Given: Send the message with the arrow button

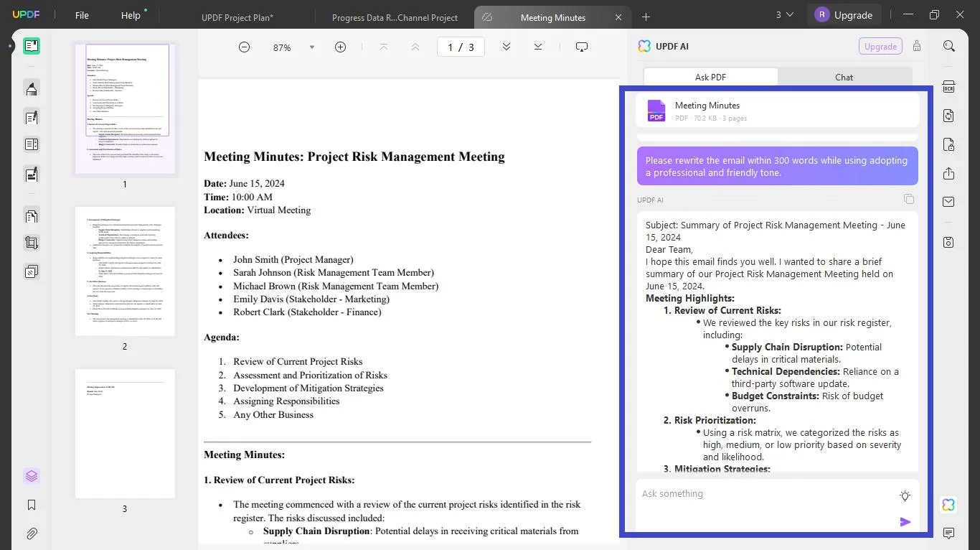Looking at the screenshot, I should 905,522.
